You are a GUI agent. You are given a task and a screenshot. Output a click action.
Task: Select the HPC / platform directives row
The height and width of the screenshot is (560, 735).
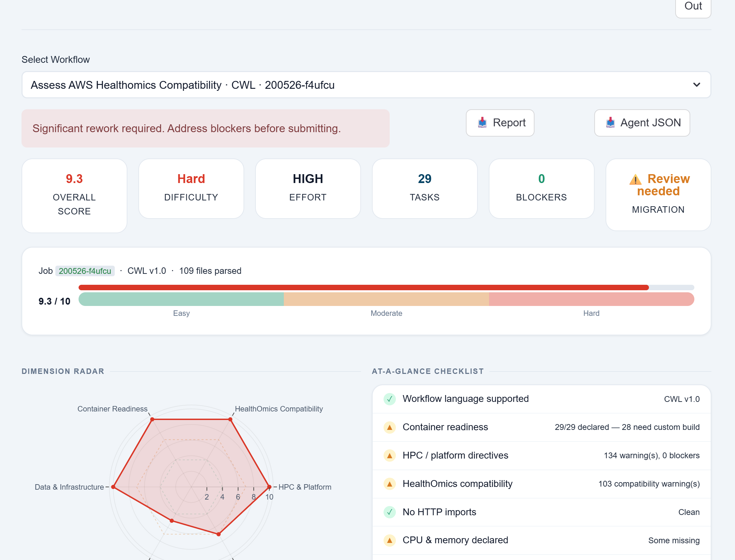point(542,456)
